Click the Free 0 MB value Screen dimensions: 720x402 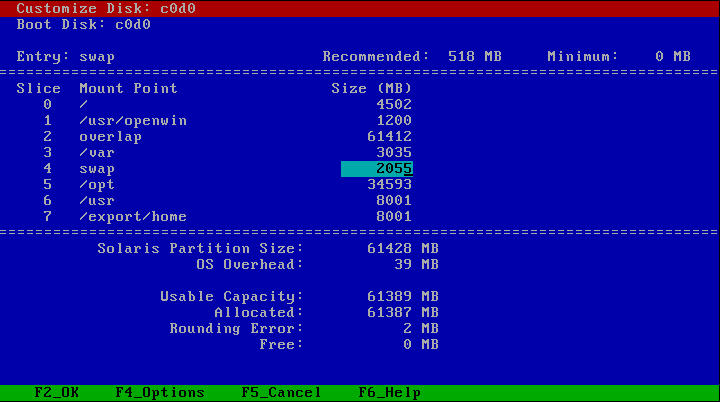(421, 345)
